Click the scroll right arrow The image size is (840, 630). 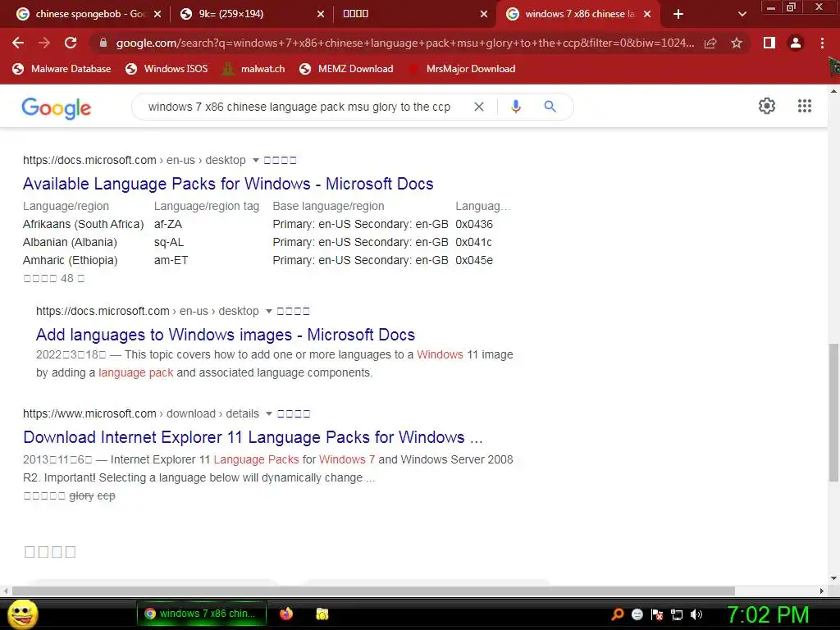click(822, 591)
